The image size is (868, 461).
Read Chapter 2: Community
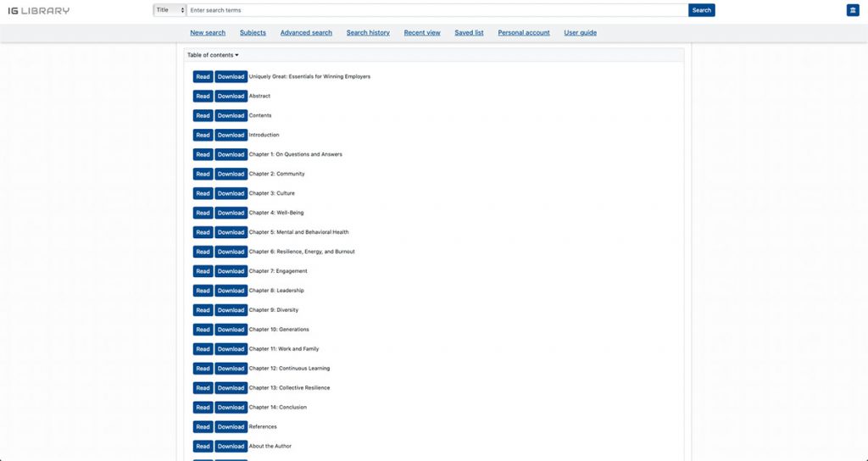203,174
